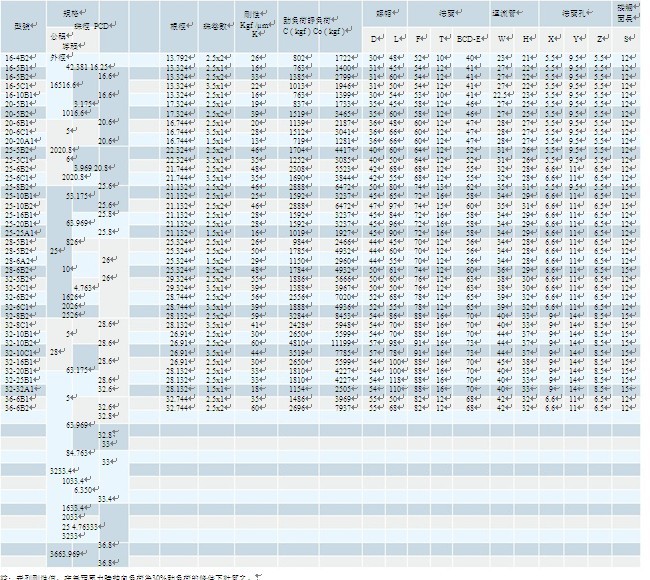Viewport: 650px width, 580px height.
Task: Click the H sub-column header
Action: point(527,38)
